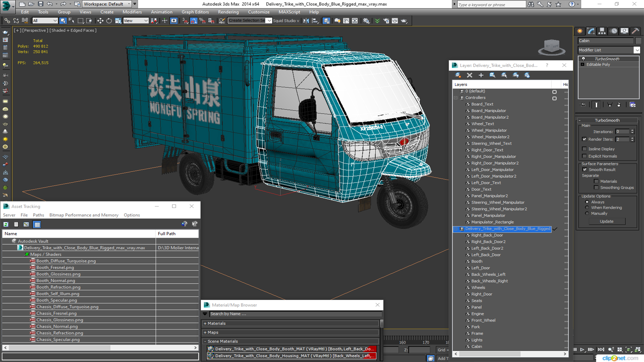Toggle Explicit Normals checkbox
The image size is (644, 362).
pyautogui.click(x=584, y=156)
